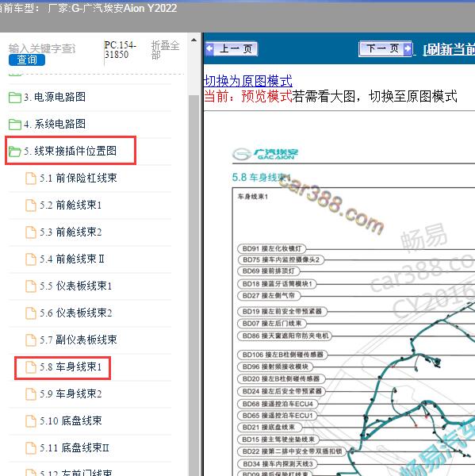This screenshot has height=476, width=475.
Task: Click connector label BD27 接左侧气帘
Action: pos(269,296)
